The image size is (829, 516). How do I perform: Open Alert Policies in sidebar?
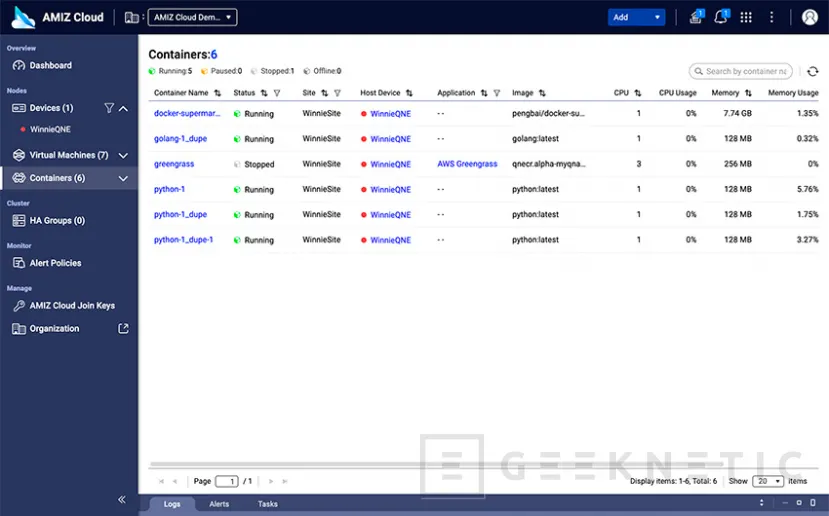pos(55,263)
